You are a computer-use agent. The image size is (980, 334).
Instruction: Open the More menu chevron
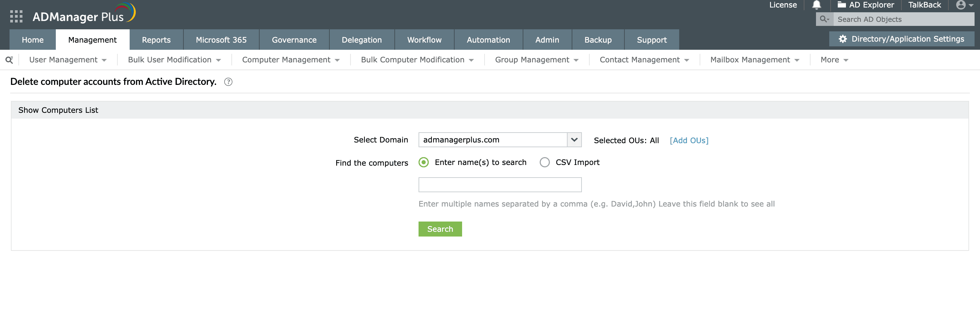(x=845, y=60)
